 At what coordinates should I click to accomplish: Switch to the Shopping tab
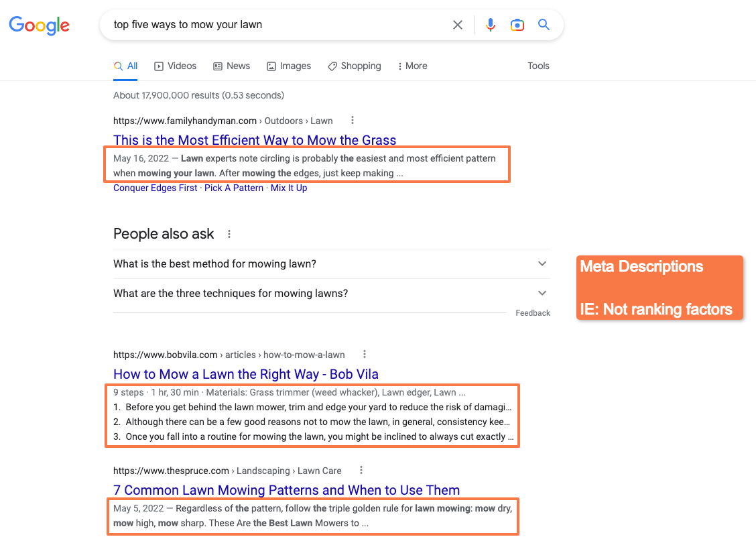(355, 66)
